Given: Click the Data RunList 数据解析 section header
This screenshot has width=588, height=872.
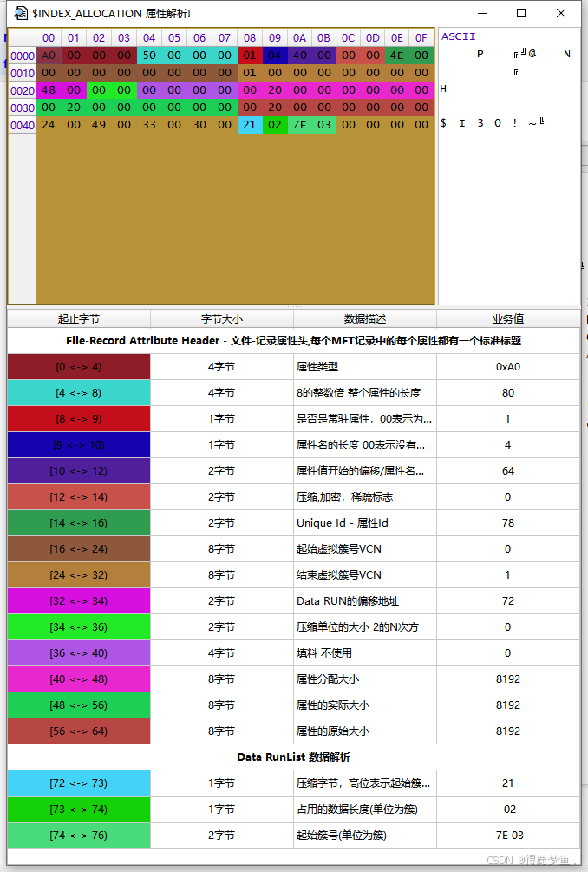Looking at the screenshot, I should pos(293,757).
